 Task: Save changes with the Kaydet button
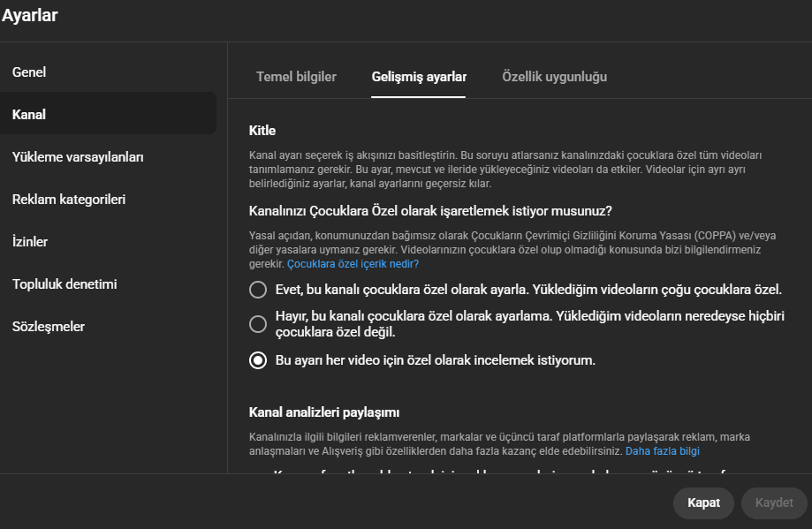(x=773, y=503)
